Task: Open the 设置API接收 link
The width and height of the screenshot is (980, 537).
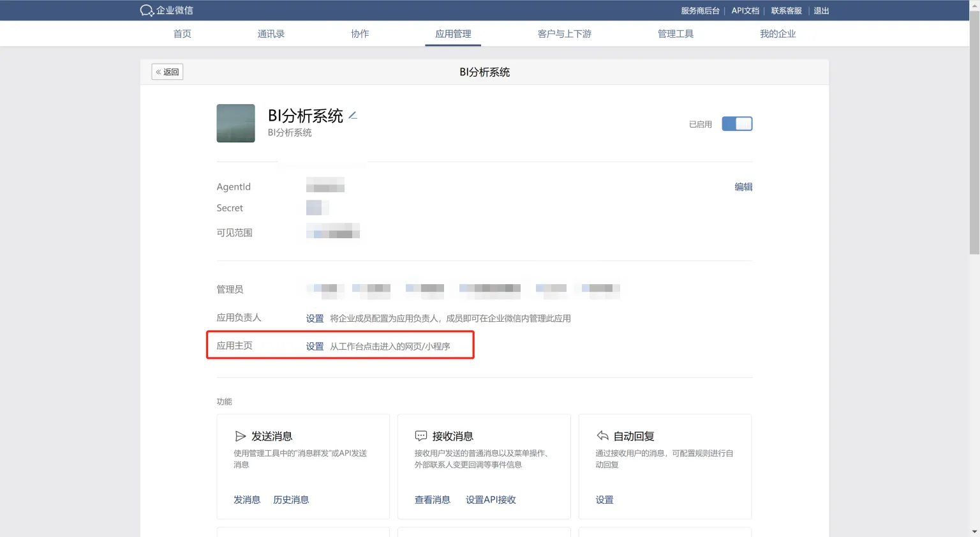Action: pyautogui.click(x=491, y=500)
